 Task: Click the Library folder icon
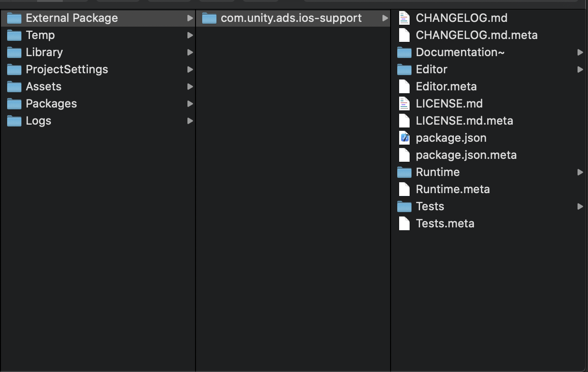pyautogui.click(x=14, y=52)
